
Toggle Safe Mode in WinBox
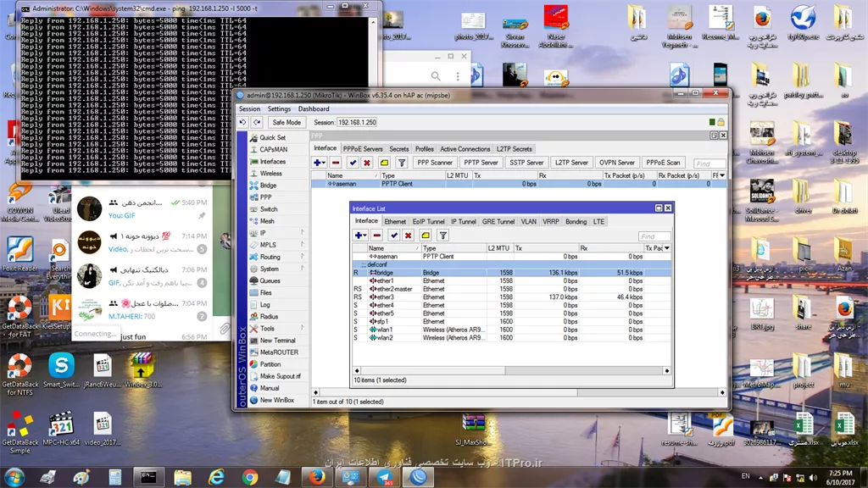[287, 122]
